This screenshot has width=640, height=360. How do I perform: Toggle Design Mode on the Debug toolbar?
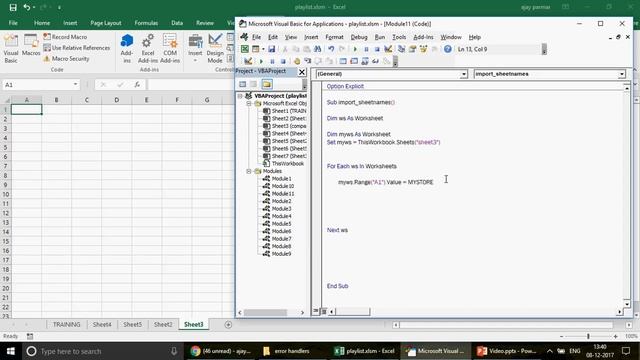click(248, 61)
